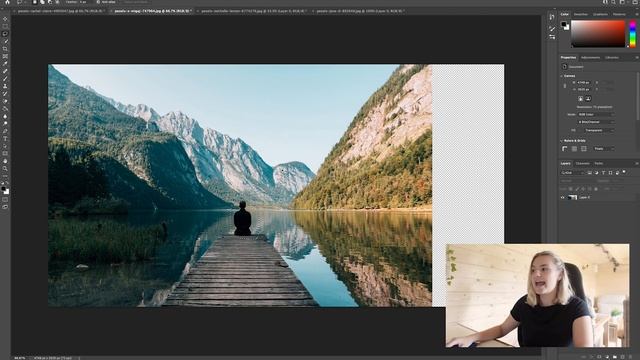
Task: Collapse the Rulers & Grids section
Action: pyautogui.click(x=562, y=140)
